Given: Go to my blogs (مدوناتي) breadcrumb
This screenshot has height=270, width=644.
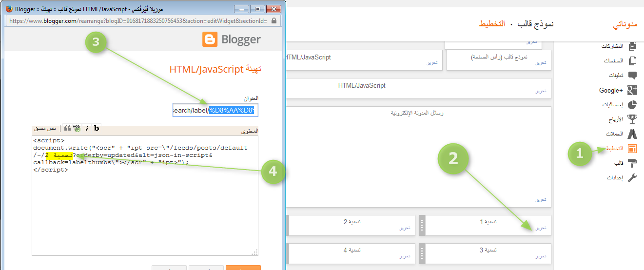Looking at the screenshot, I should click(x=625, y=24).
